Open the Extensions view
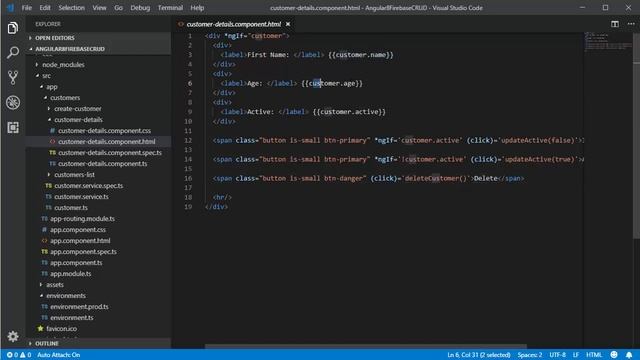The image size is (640, 360). pyautogui.click(x=13, y=127)
